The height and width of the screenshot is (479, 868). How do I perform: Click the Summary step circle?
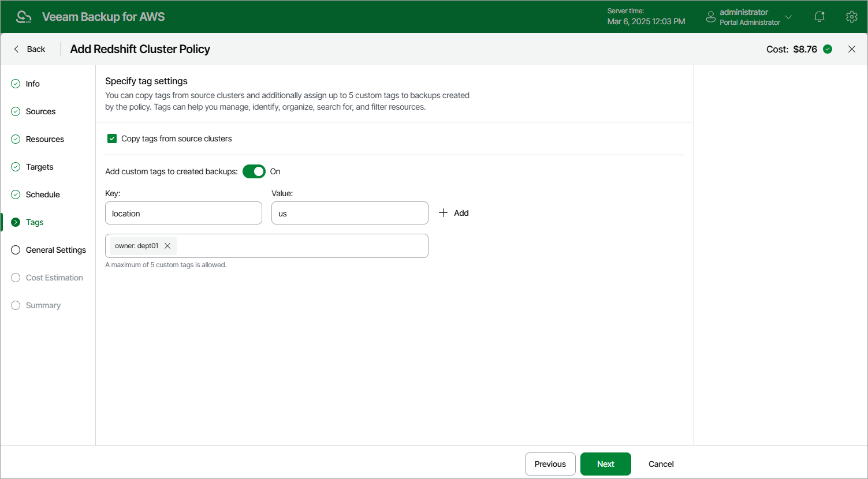[x=15, y=305]
